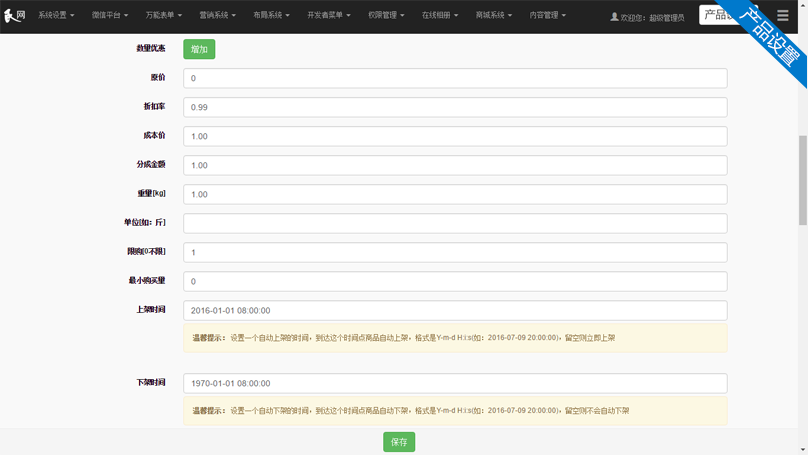Image resolution: width=808 pixels, height=455 pixels.
Task: Click the green 保存 button
Action: click(399, 442)
